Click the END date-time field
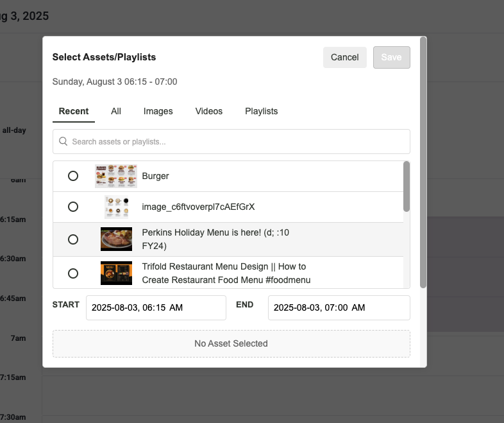The width and height of the screenshot is (504, 423). (x=339, y=307)
